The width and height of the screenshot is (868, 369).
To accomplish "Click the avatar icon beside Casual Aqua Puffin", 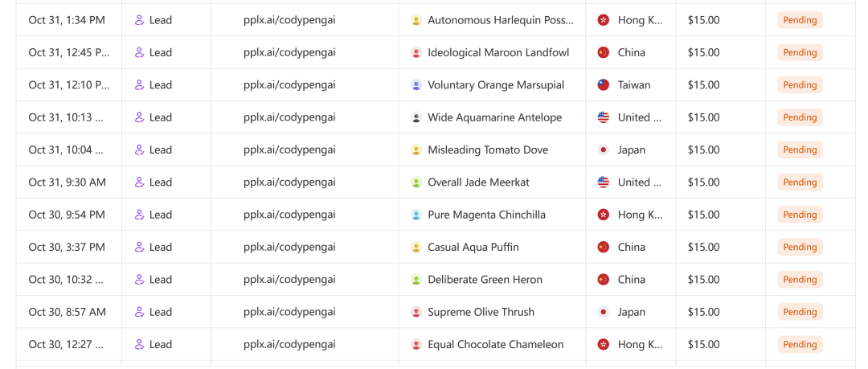I will point(416,248).
